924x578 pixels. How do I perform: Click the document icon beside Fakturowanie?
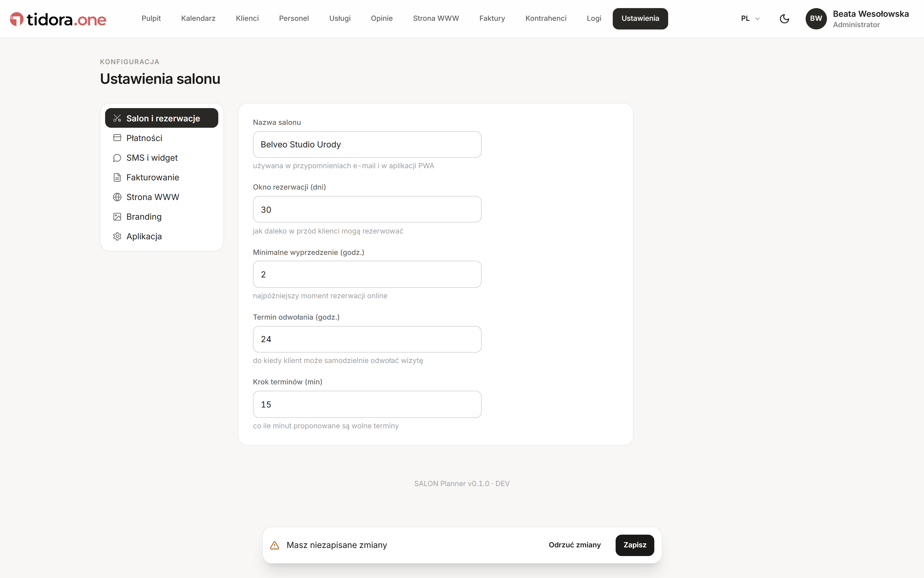coord(117,177)
